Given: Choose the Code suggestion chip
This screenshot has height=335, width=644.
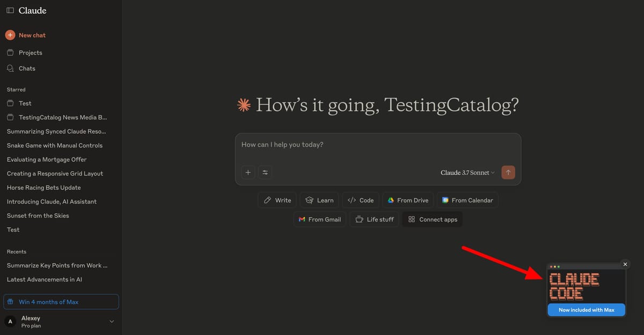Looking at the screenshot, I should (x=361, y=200).
